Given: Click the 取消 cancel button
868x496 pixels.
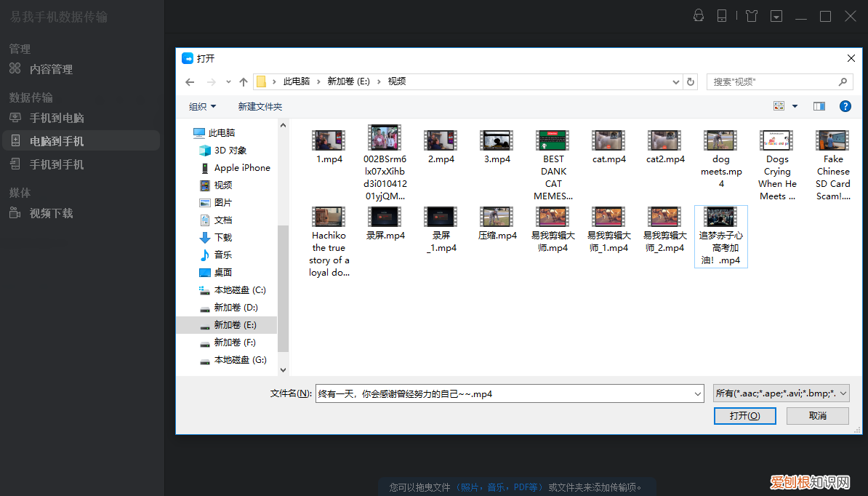Looking at the screenshot, I should tap(817, 415).
